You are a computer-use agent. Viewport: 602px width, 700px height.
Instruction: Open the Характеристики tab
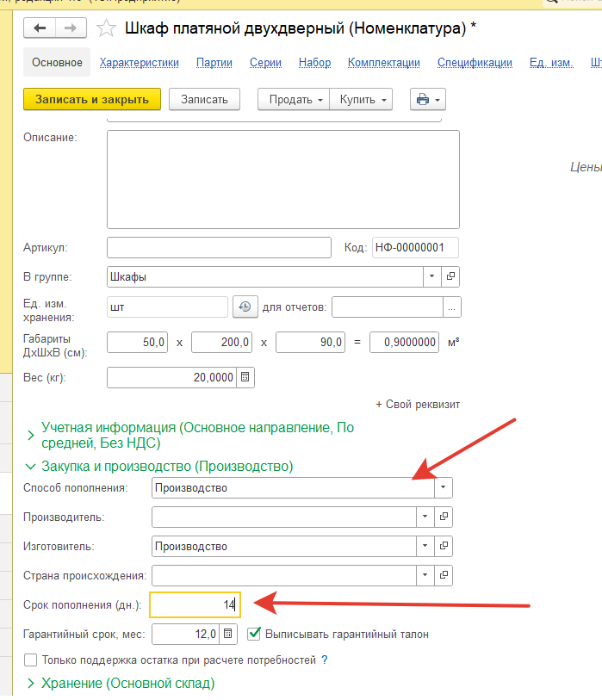(140, 63)
